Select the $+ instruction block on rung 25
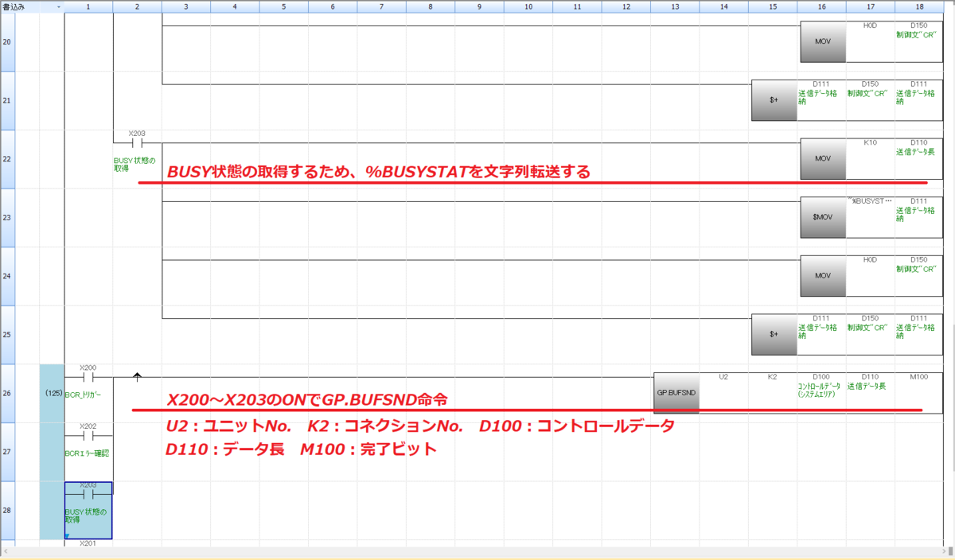The image size is (955, 560). (774, 334)
